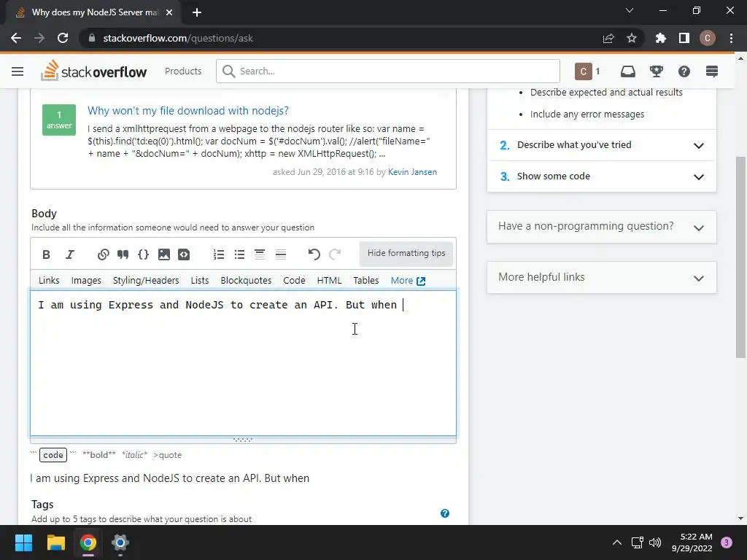Reload the current page

(x=63, y=38)
